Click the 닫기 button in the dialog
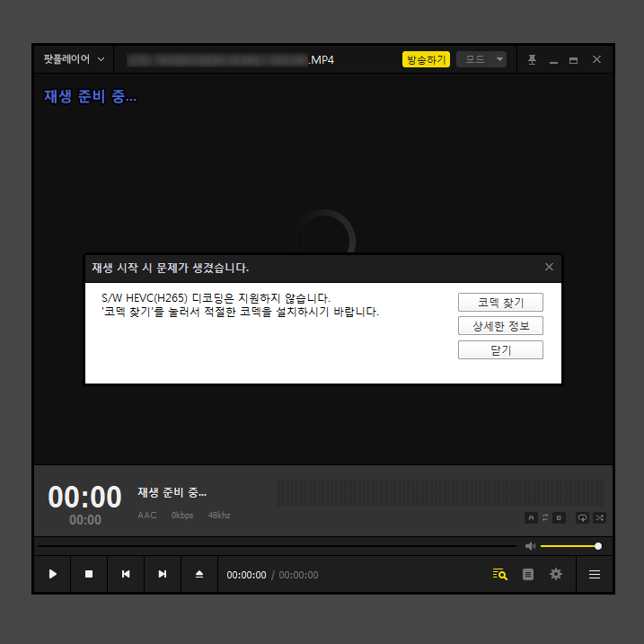The image size is (644, 644). tap(500, 350)
